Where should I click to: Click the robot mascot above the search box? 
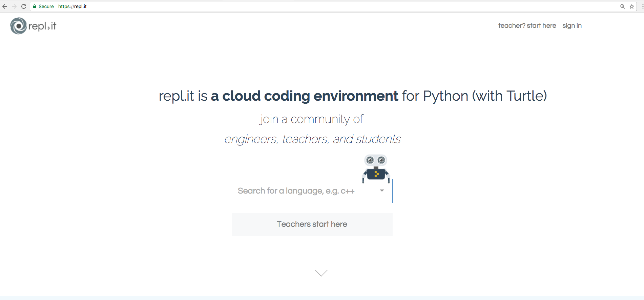[376, 168]
